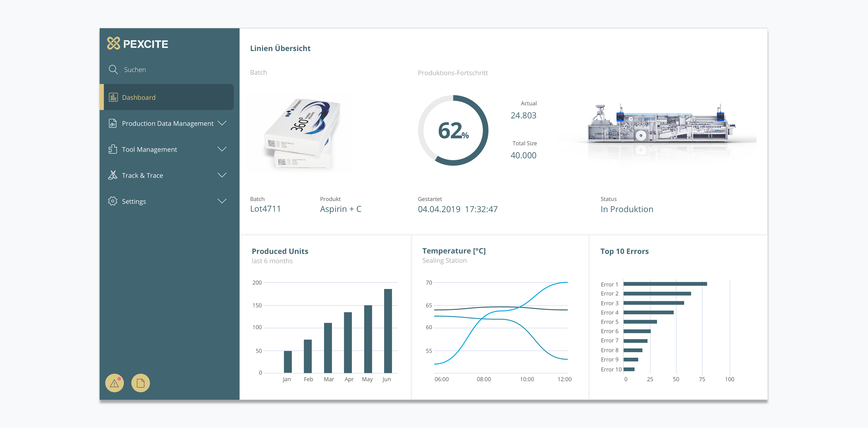The width and height of the screenshot is (868, 428).
Task: Expand the Settings chevron
Action: click(x=222, y=201)
